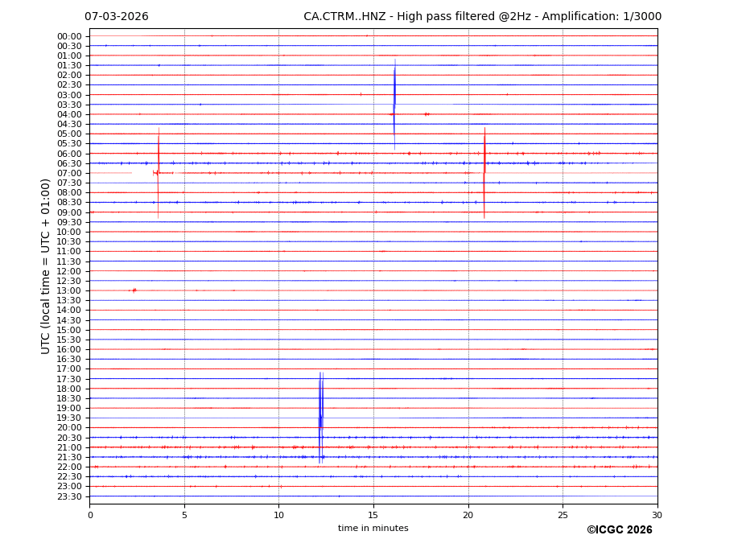The height and width of the screenshot is (560, 746).
Task: Click the 30 tick on the x-axis
Action: pyautogui.click(x=657, y=515)
